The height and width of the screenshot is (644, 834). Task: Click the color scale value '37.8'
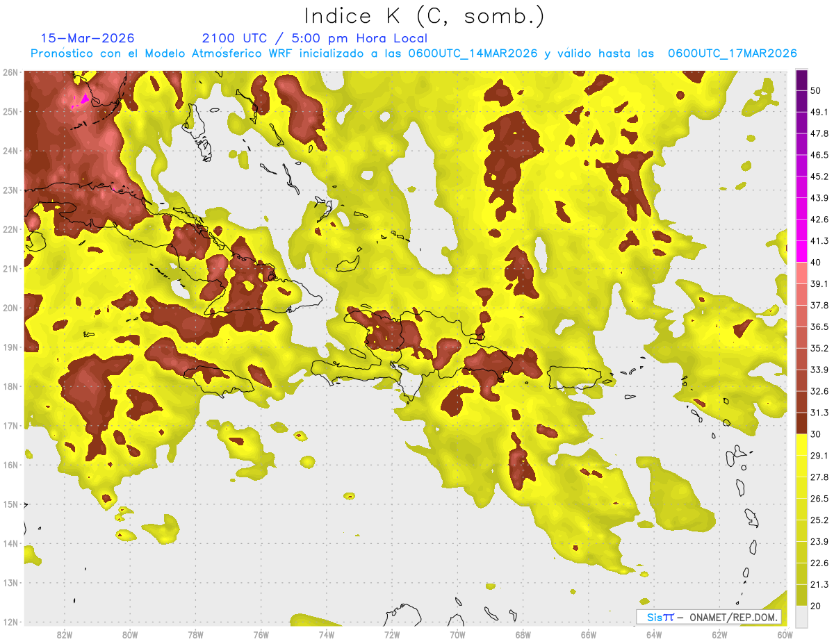click(x=819, y=305)
